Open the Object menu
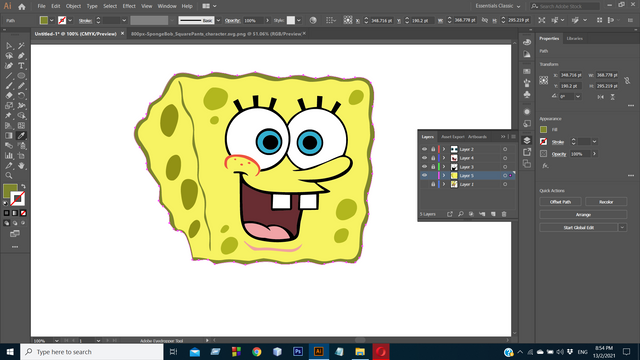The image size is (640, 360). [73, 6]
